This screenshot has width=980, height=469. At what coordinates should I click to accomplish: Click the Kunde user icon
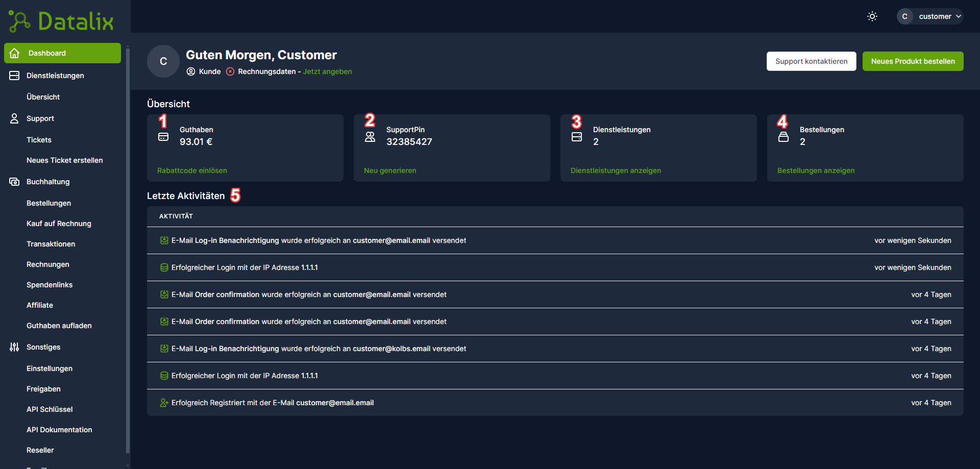[191, 71]
